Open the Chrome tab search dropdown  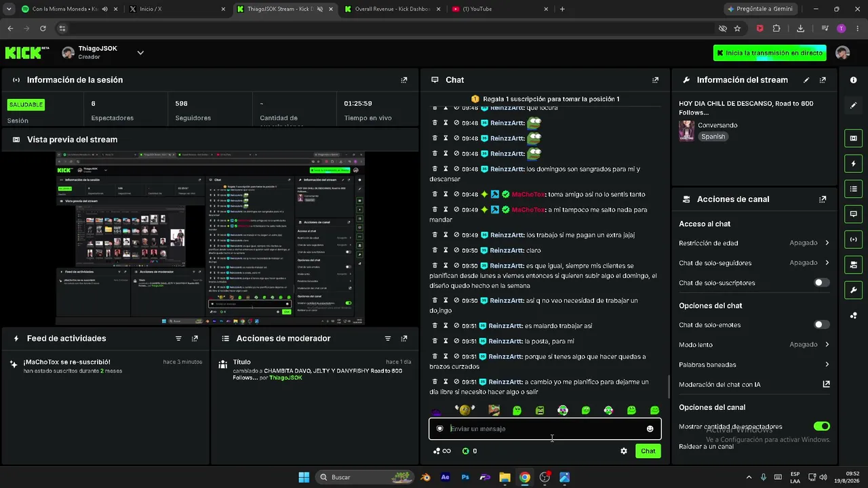point(9,9)
